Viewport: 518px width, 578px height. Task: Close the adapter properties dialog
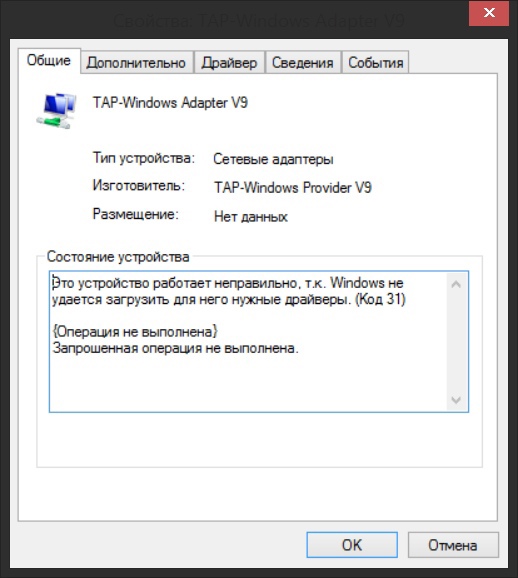(489, 13)
